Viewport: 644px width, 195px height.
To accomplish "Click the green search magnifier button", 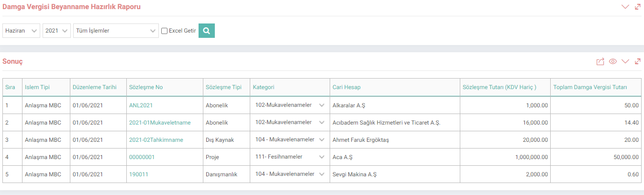I will tap(207, 31).
